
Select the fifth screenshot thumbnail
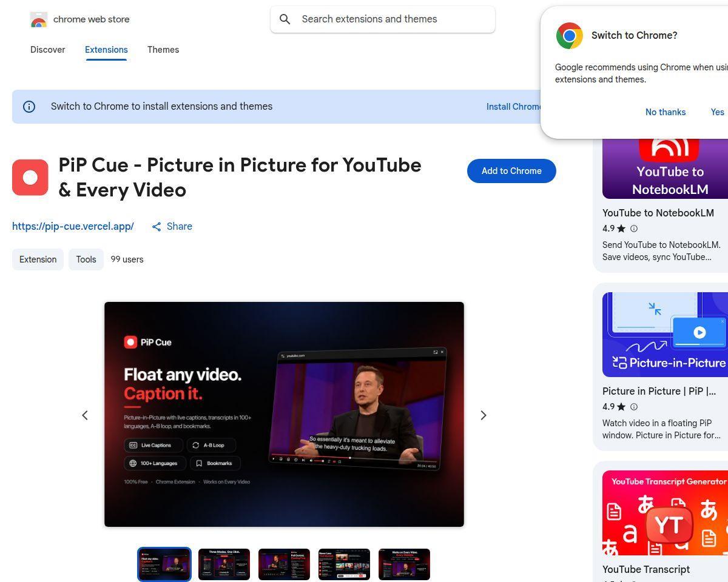point(404,564)
